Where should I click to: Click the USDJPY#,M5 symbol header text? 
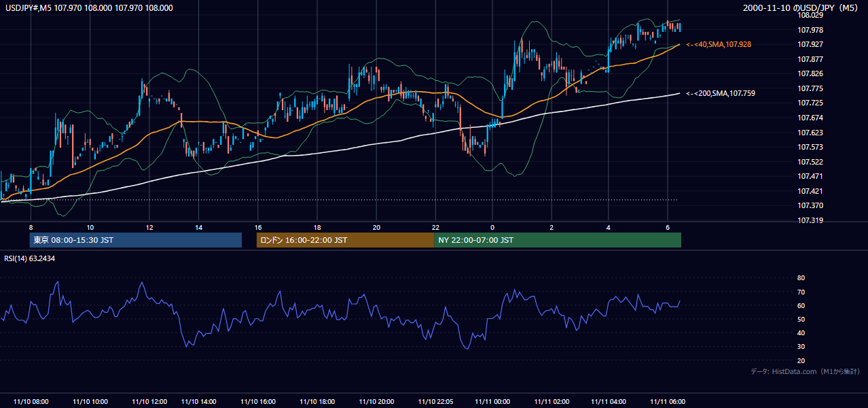89,8
